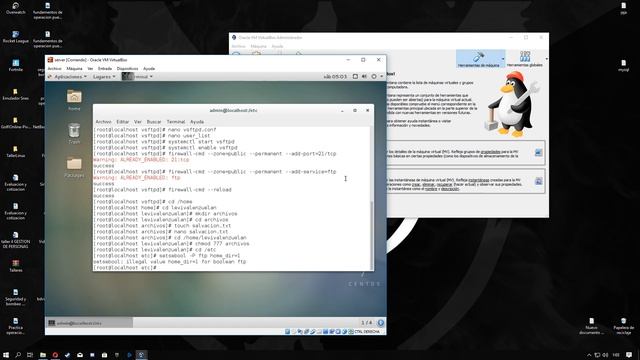Open Opera browser from the taskbar

pyautogui.click(x=55, y=355)
